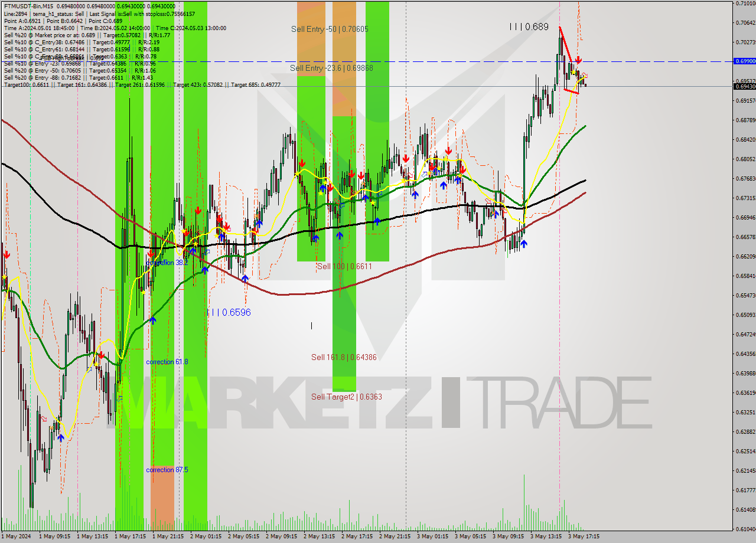Click the 'Sell 161.8 | 0.64386' label

point(344,357)
